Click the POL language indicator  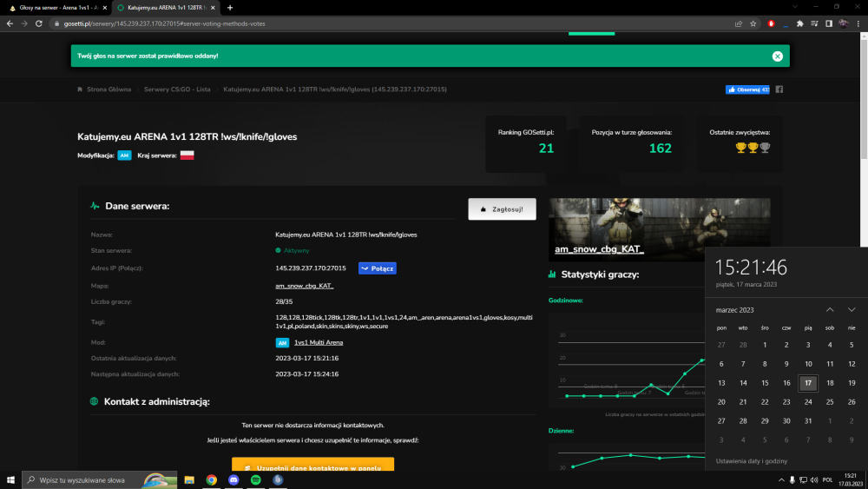pyautogui.click(x=827, y=480)
